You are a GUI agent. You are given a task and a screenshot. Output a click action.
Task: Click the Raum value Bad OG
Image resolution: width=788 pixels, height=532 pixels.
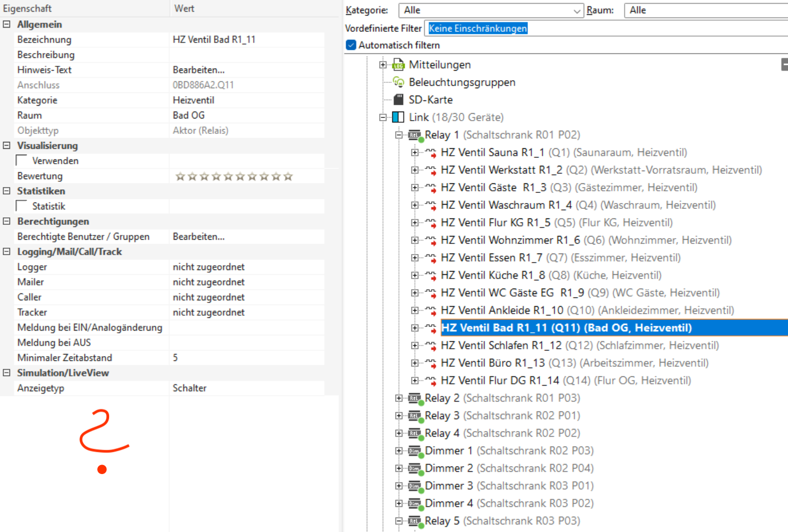[189, 115]
